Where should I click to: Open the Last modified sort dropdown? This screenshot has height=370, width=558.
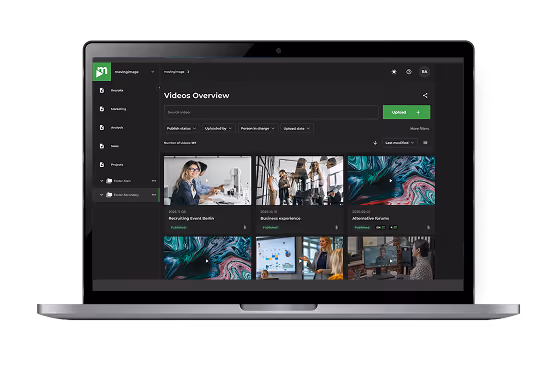coord(400,143)
